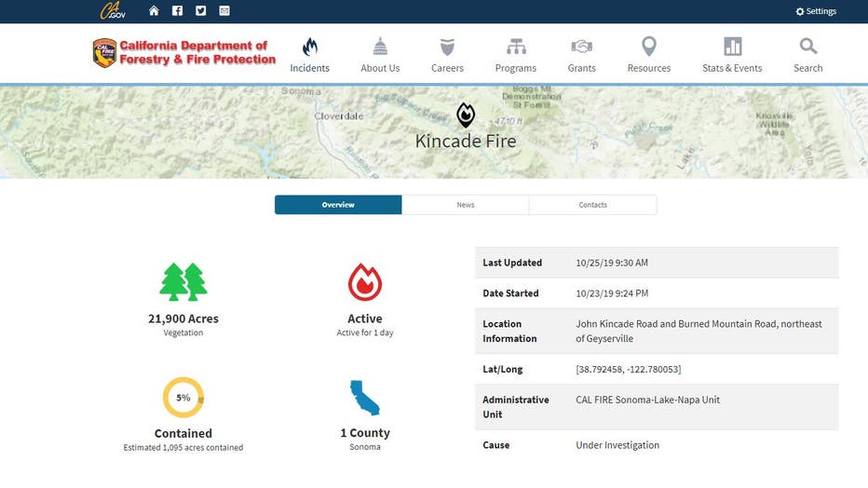Screen dimensions: 868x488
Task: Click the 5% contained progress ring
Action: coord(183,398)
